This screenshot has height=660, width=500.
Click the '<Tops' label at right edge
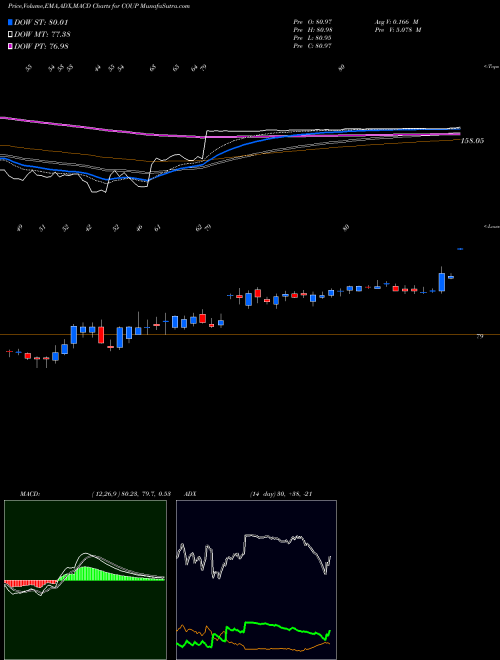coord(492,67)
